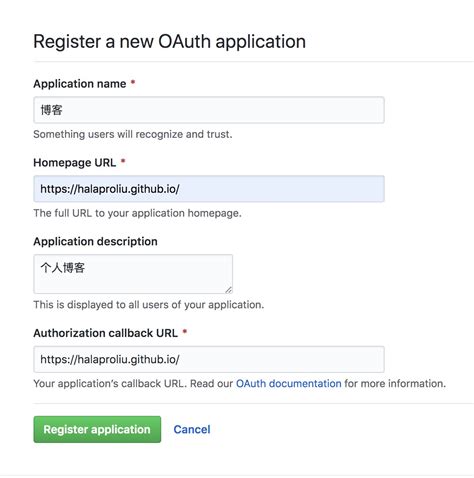Viewport: 474px width, 478px height.
Task: Click the Register a new OAuth application heading
Action: (x=169, y=42)
